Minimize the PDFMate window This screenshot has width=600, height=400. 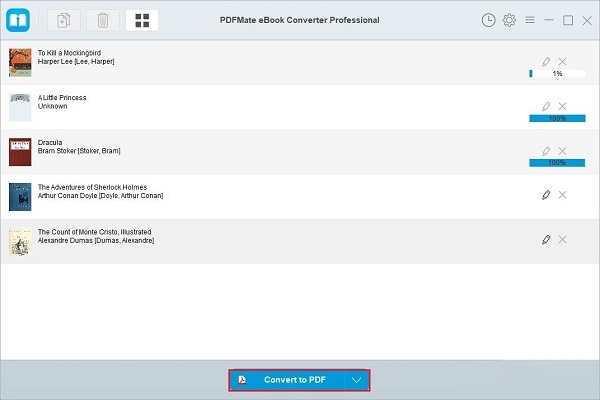(x=549, y=20)
